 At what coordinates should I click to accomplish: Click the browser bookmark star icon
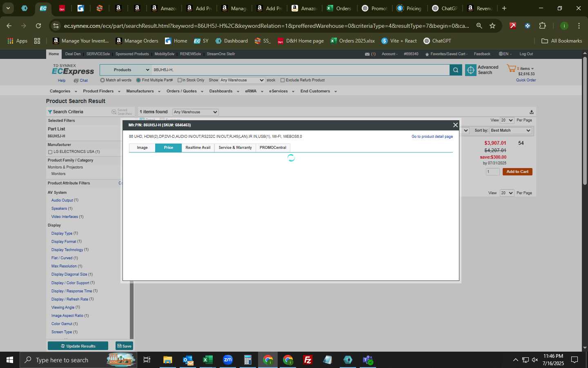[x=492, y=26]
